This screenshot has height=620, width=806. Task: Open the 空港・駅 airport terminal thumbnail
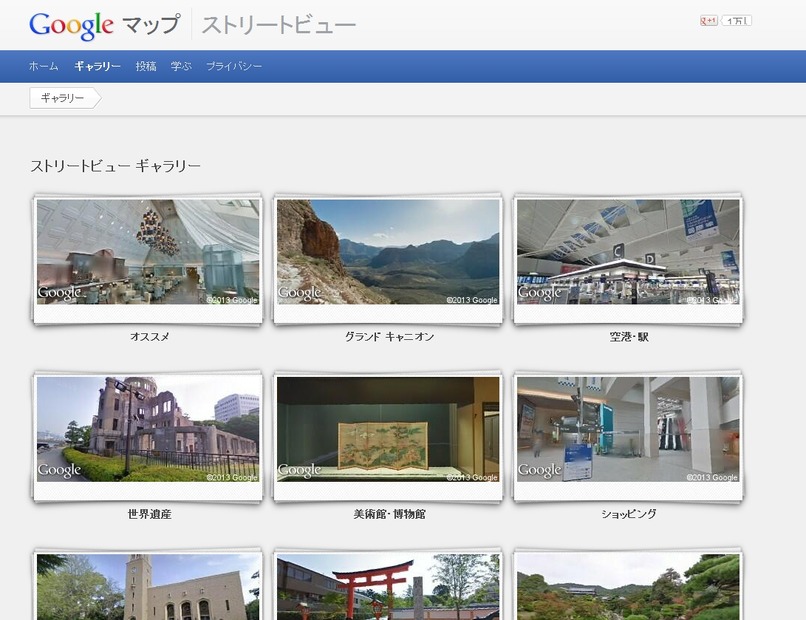(628, 252)
